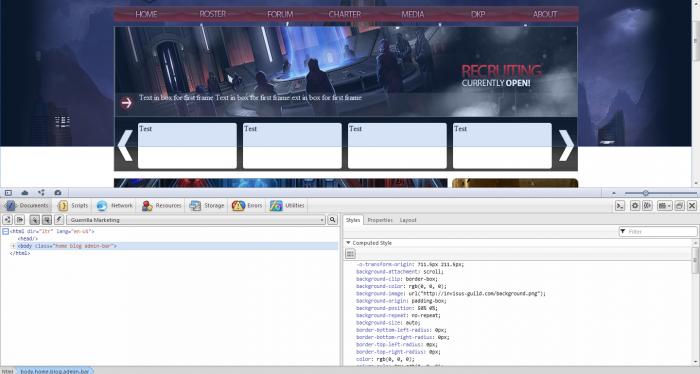
Task: Open the Guerrilla Marketing document dropdown
Action: 196,220
